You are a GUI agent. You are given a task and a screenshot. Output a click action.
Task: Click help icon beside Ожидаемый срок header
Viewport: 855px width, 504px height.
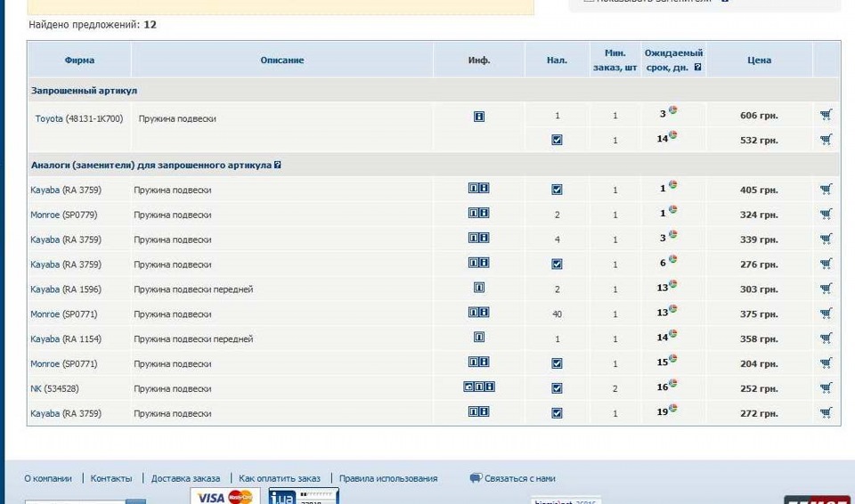coord(697,68)
